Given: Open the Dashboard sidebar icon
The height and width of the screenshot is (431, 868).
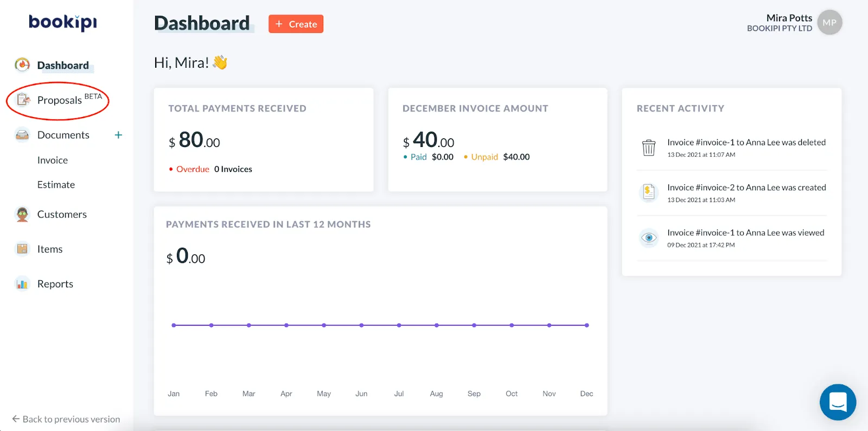Looking at the screenshot, I should (22, 65).
